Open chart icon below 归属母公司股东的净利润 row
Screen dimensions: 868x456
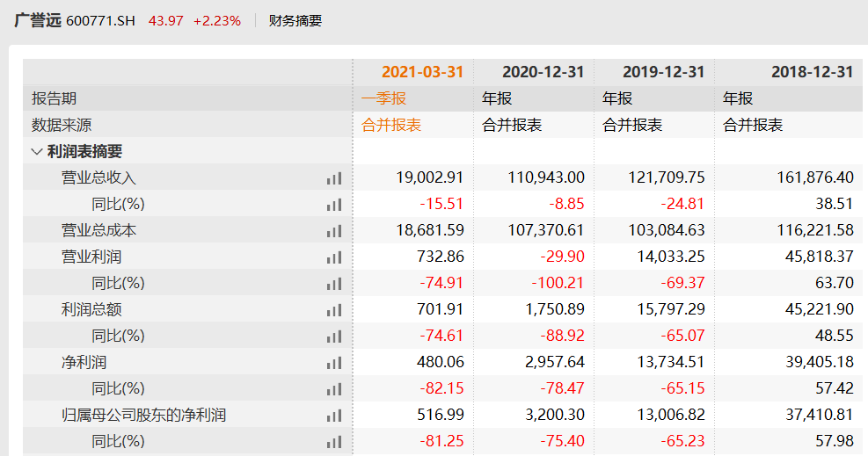pyautogui.click(x=334, y=442)
